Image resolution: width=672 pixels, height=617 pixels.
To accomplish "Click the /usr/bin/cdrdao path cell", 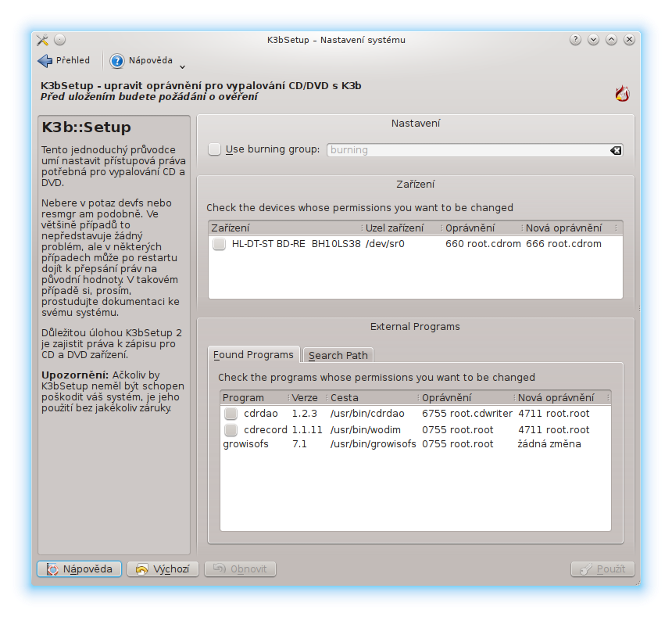I will point(367,414).
